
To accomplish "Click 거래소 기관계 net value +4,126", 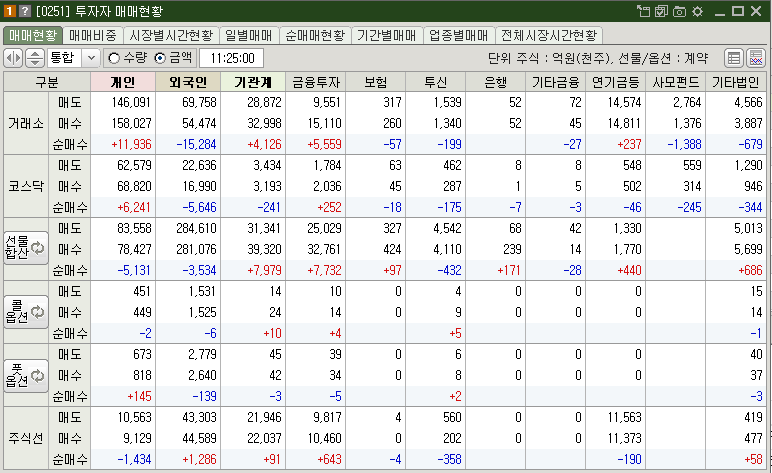I will coord(264,144).
